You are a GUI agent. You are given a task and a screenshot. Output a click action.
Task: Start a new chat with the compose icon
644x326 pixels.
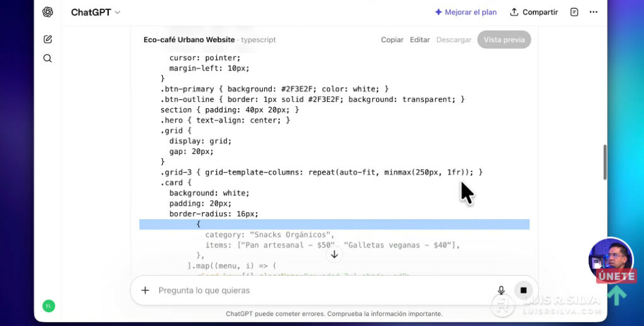tap(48, 40)
